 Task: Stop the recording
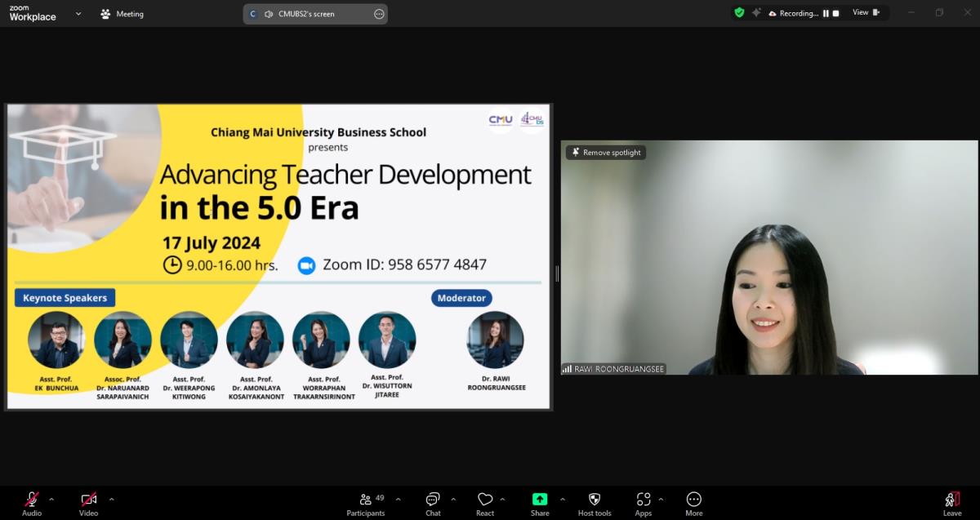click(835, 13)
